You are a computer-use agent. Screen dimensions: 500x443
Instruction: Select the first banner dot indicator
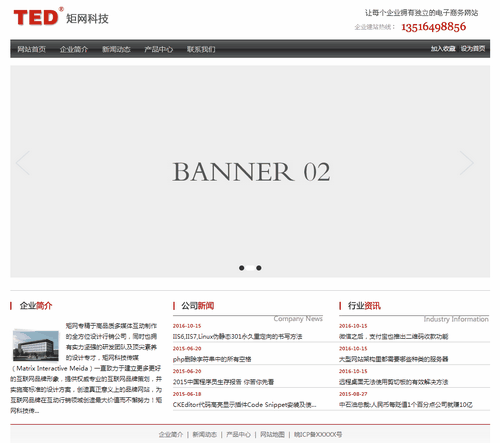(x=242, y=268)
